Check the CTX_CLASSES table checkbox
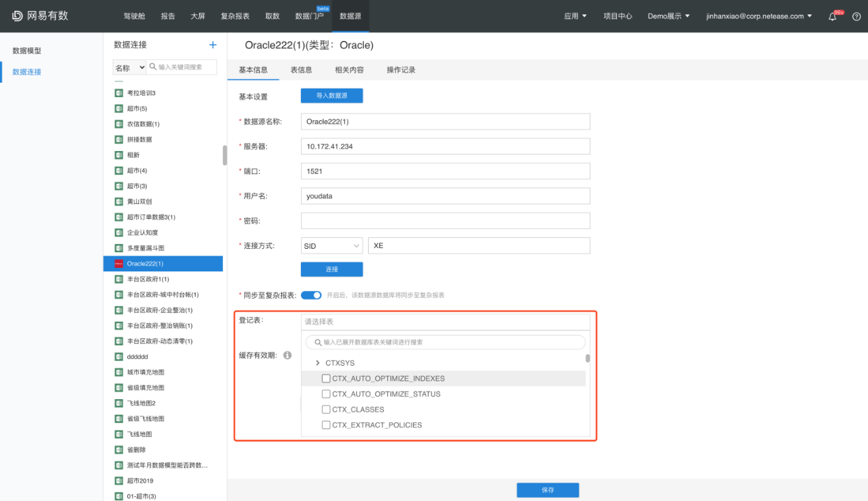This screenshot has width=868, height=501. (x=326, y=409)
